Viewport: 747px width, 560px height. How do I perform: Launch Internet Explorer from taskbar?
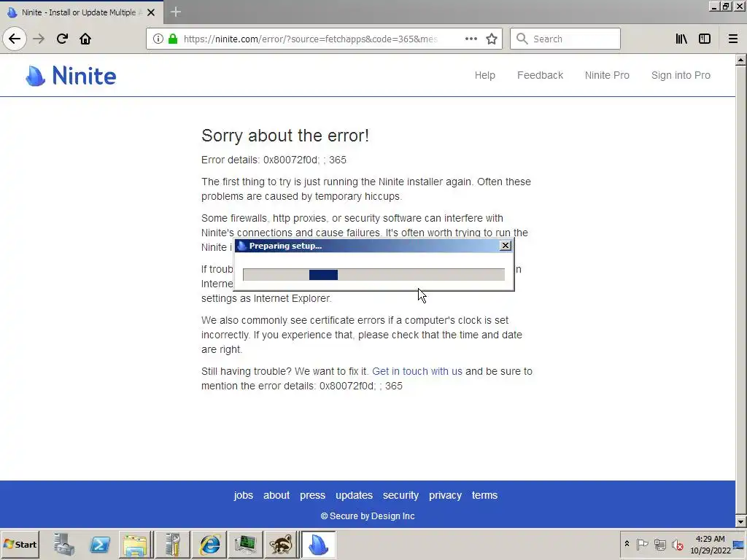(209, 544)
